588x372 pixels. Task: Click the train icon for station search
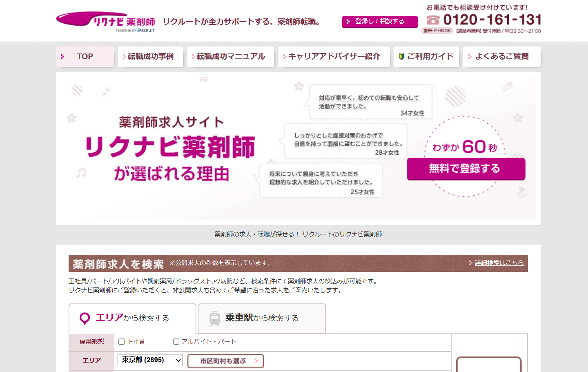pos(214,319)
